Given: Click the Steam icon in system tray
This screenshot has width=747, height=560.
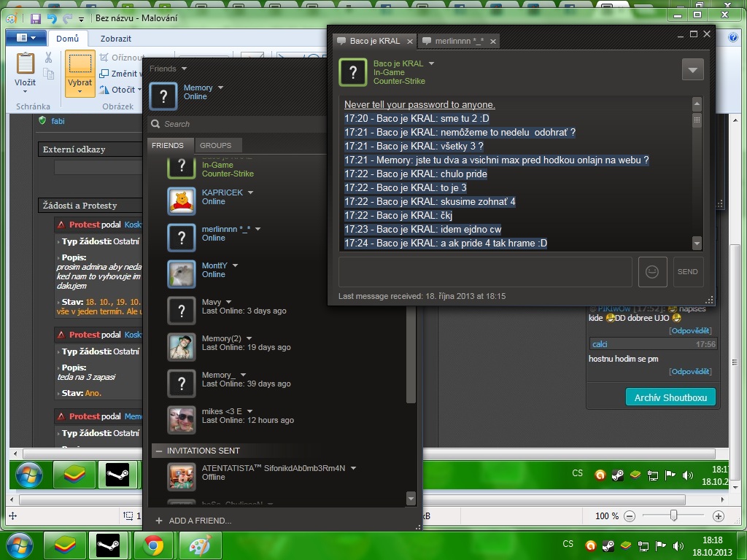Looking at the screenshot, I should coord(608,546).
